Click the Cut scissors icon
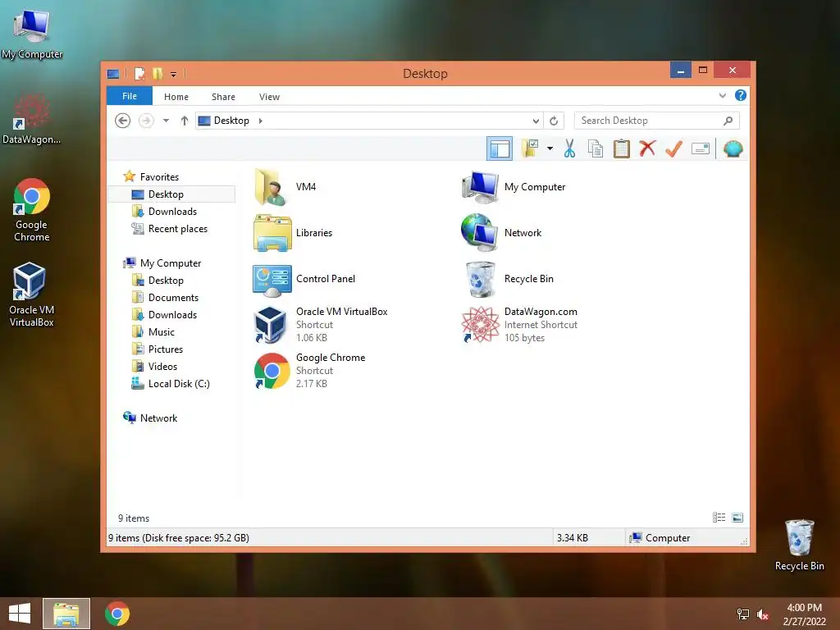Screen dimensions: 840x630 pos(569,148)
